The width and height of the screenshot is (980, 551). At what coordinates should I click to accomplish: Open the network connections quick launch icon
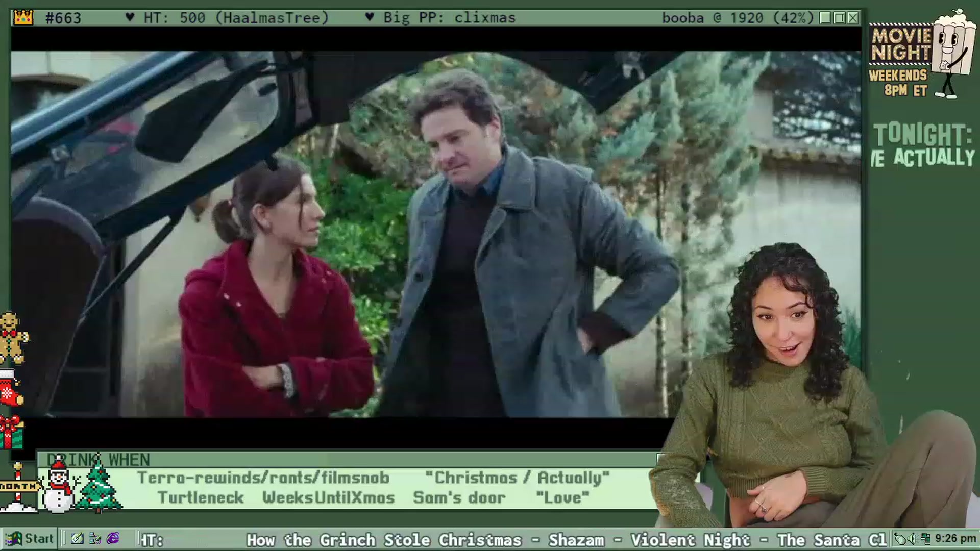(95, 539)
